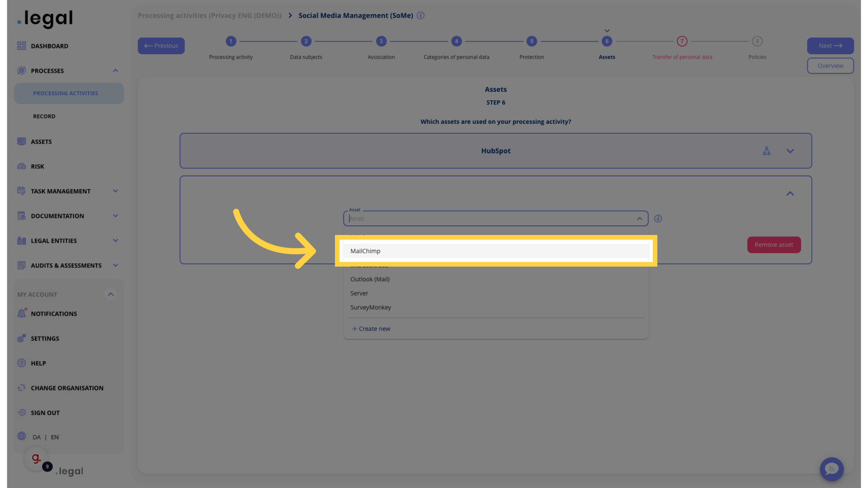Screen dimensions: 868x488
Task: Click the Transfer of personal data step 7
Action: (682, 41)
